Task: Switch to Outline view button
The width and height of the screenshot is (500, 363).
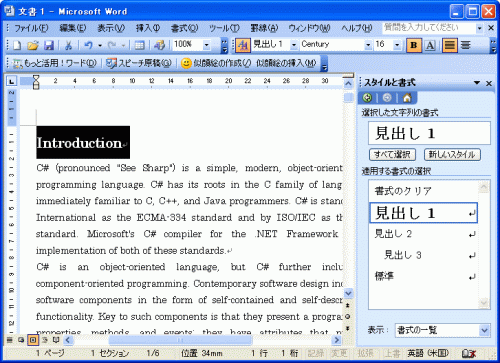Action: 45,340
